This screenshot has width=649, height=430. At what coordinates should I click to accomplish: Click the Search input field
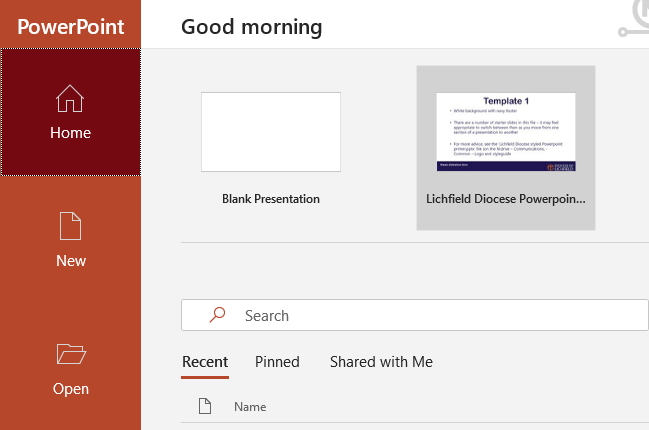pyautogui.click(x=414, y=315)
